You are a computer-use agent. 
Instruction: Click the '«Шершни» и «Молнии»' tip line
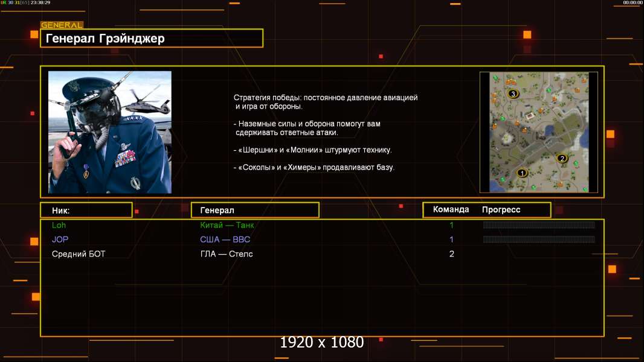[312, 150]
